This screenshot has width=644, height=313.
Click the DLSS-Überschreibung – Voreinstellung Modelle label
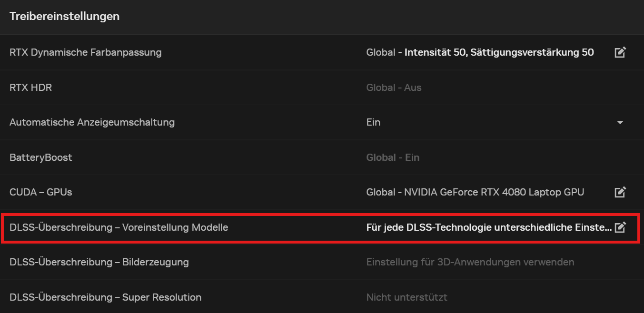[119, 227]
